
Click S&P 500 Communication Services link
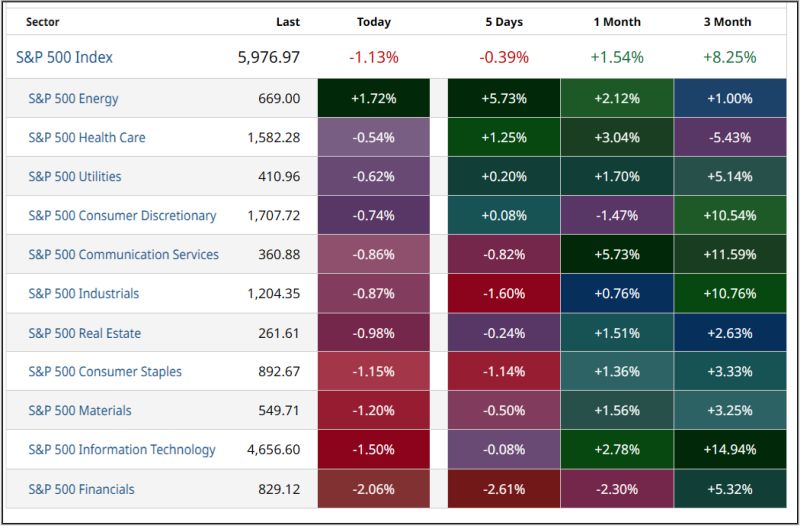(123, 255)
